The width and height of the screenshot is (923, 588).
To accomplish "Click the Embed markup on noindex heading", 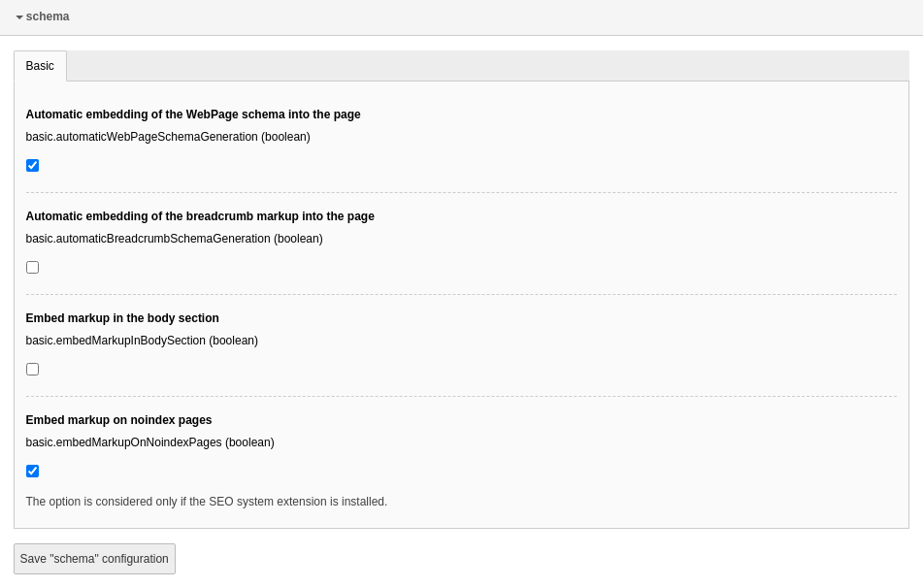I will [118, 420].
